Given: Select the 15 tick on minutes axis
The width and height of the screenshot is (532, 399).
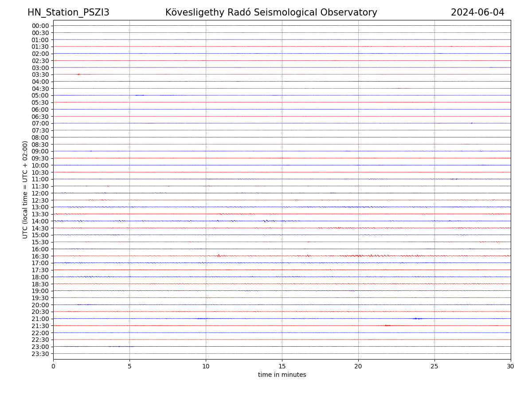Looking at the screenshot, I should tap(282, 367).
